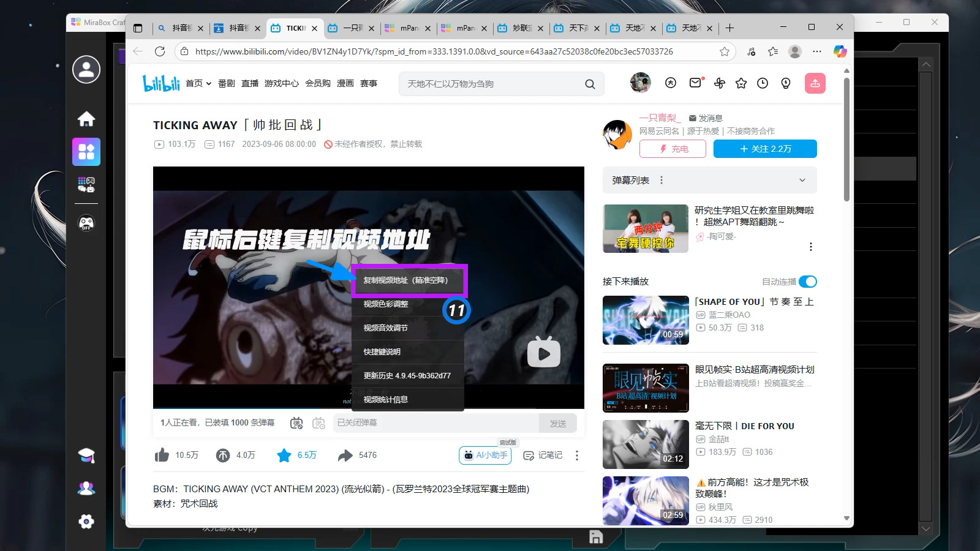980x551 pixels.
Task: Open more options beside 记笔记
Action: point(577,455)
